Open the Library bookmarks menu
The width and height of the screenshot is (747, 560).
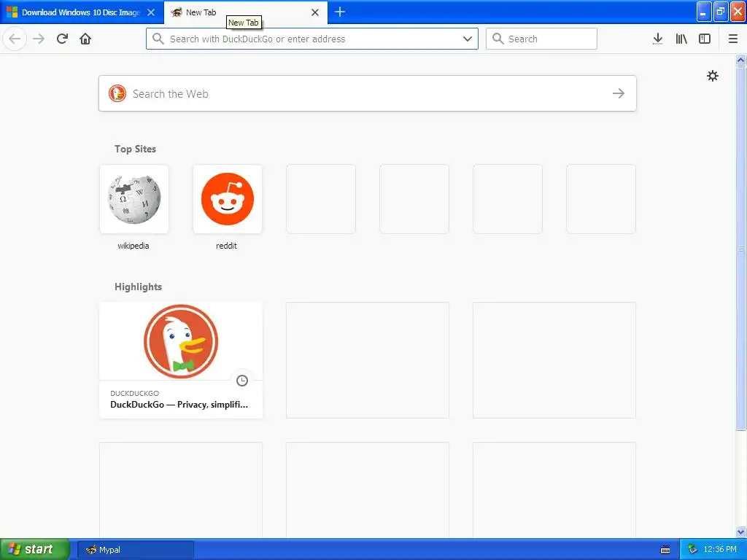pos(681,39)
